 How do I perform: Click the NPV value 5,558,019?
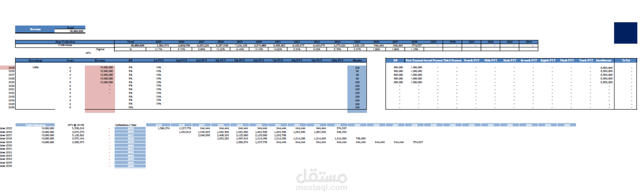coord(78,128)
